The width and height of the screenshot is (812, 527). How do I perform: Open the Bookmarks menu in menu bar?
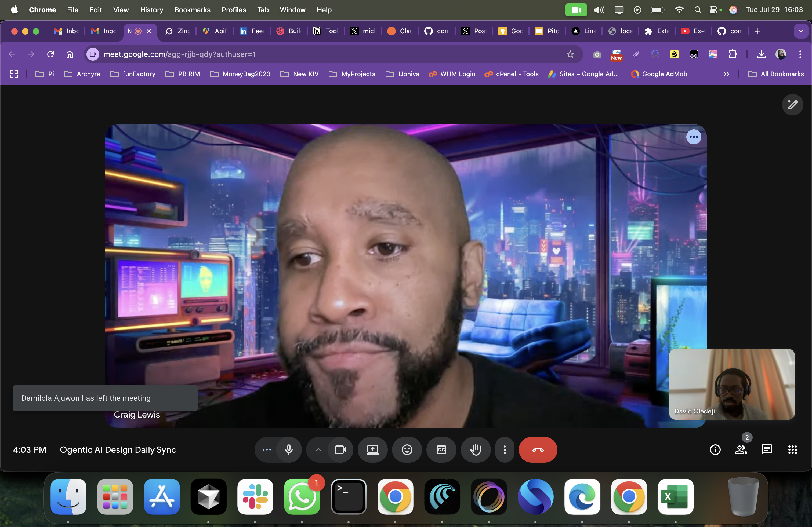[x=192, y=10]
